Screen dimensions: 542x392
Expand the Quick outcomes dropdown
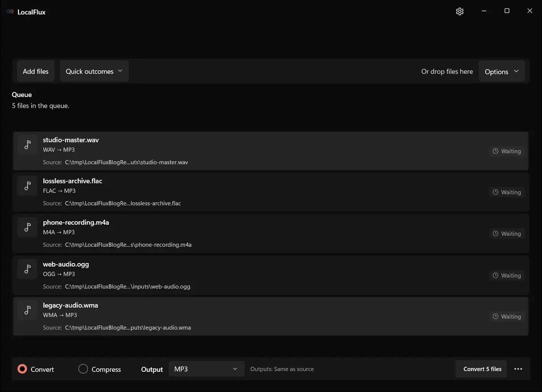click(x=94, y=71)
